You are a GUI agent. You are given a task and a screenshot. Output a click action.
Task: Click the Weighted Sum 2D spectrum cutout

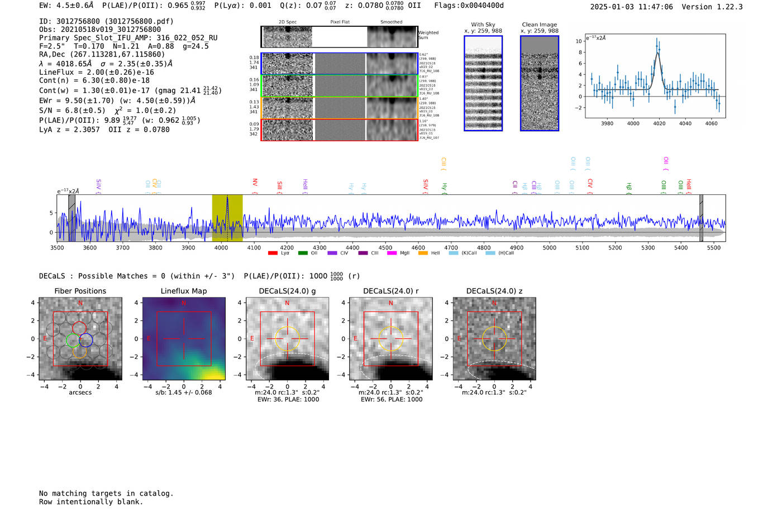[x=287, y=37]
